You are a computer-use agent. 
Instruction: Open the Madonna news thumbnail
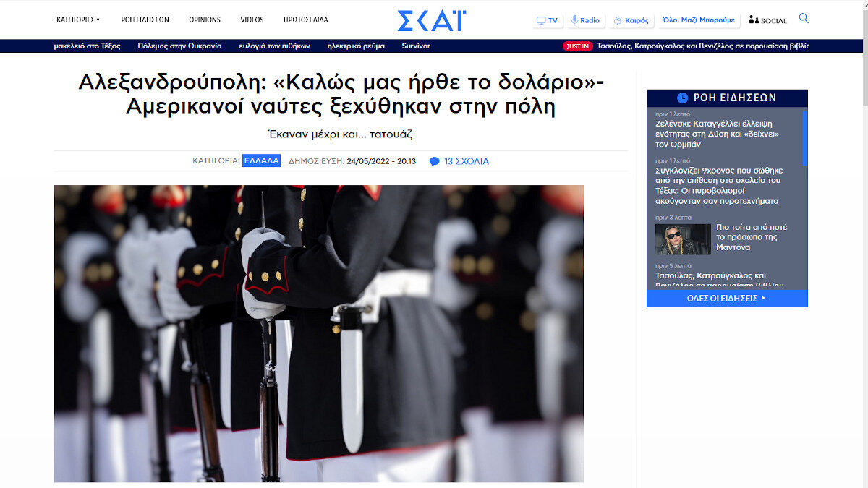683,239
